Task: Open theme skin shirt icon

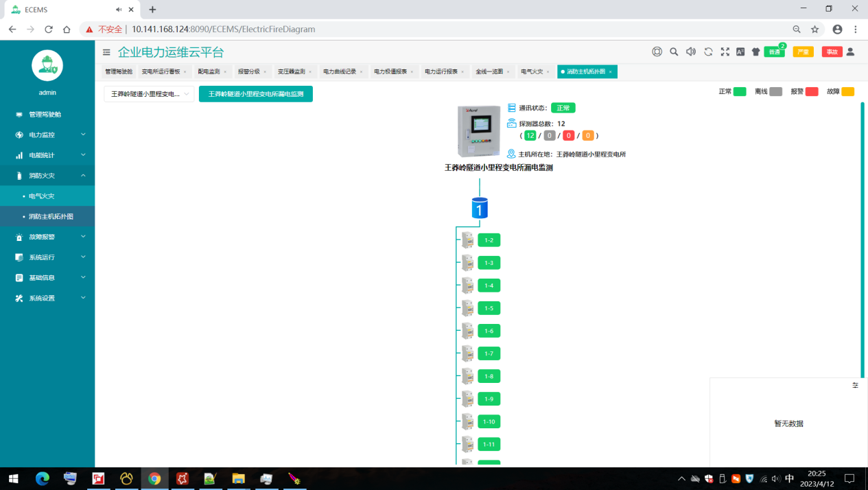Action: coord(756,51)
